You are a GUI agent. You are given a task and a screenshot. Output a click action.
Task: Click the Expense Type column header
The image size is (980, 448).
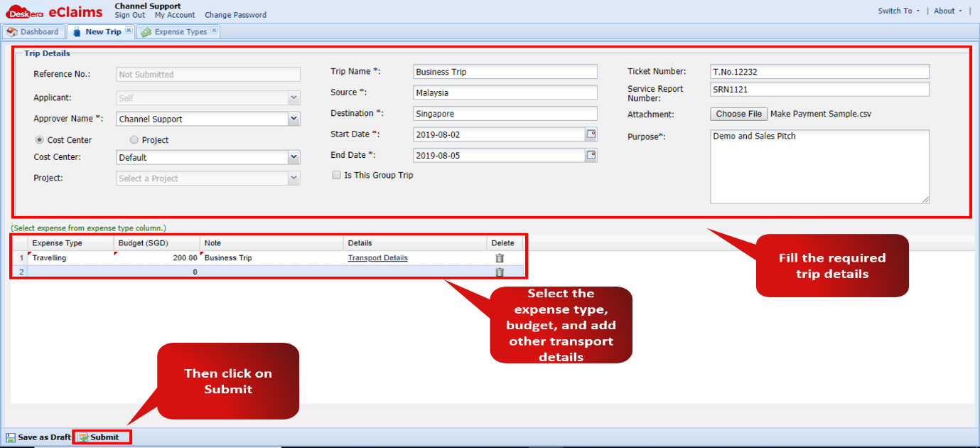click(x=70, y=243)
